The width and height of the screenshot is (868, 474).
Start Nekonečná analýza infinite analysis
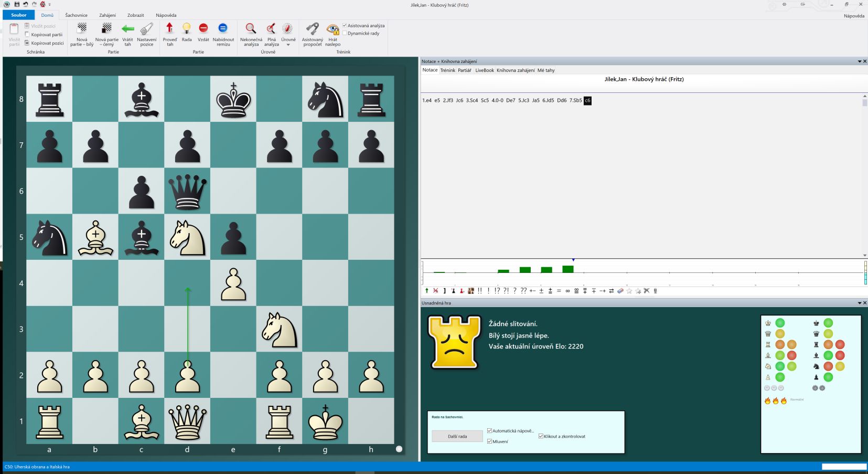click(x=251, y=35)
